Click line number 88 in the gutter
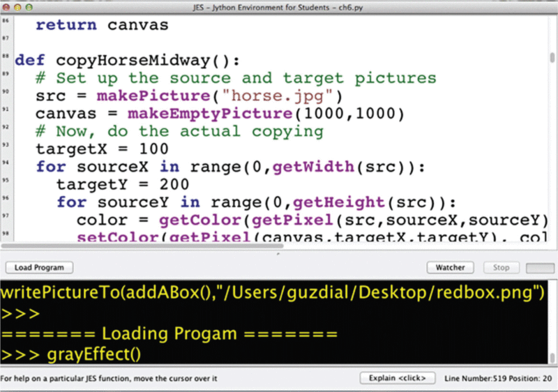The image size is (558, 392). click(6, 56)
